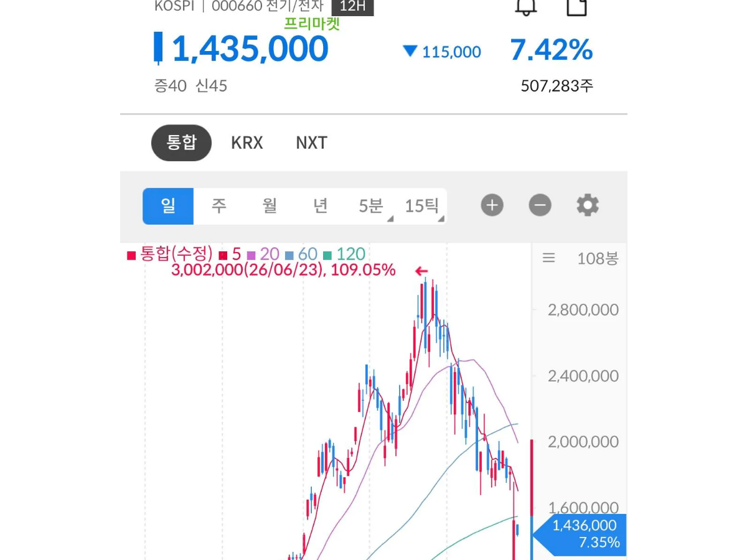
Task: Switch to the KRX tab
Action: 247,143
